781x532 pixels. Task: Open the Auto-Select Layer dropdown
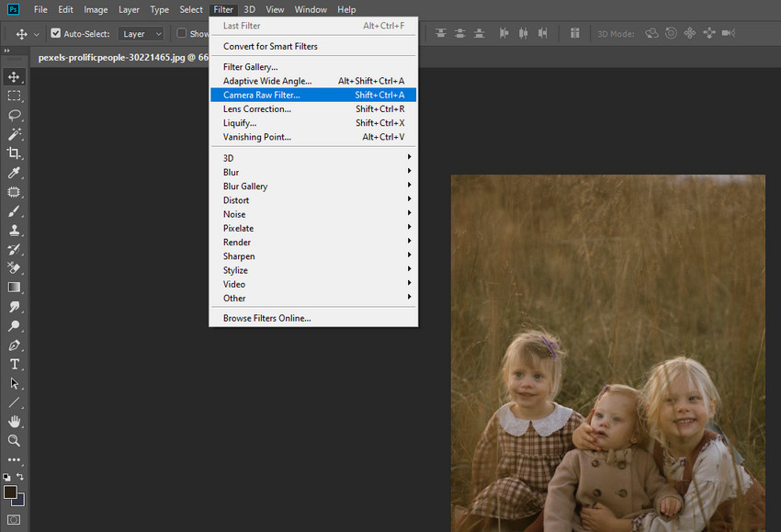pos(140,33)
